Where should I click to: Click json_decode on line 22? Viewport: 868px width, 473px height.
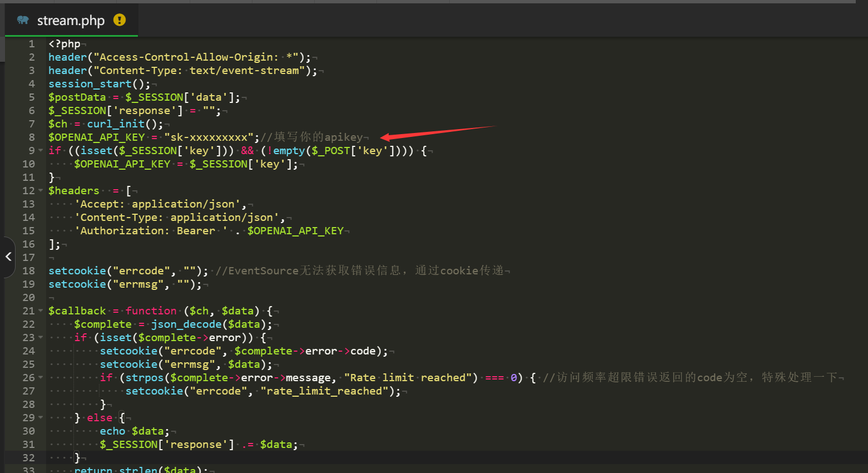(186, 324)
